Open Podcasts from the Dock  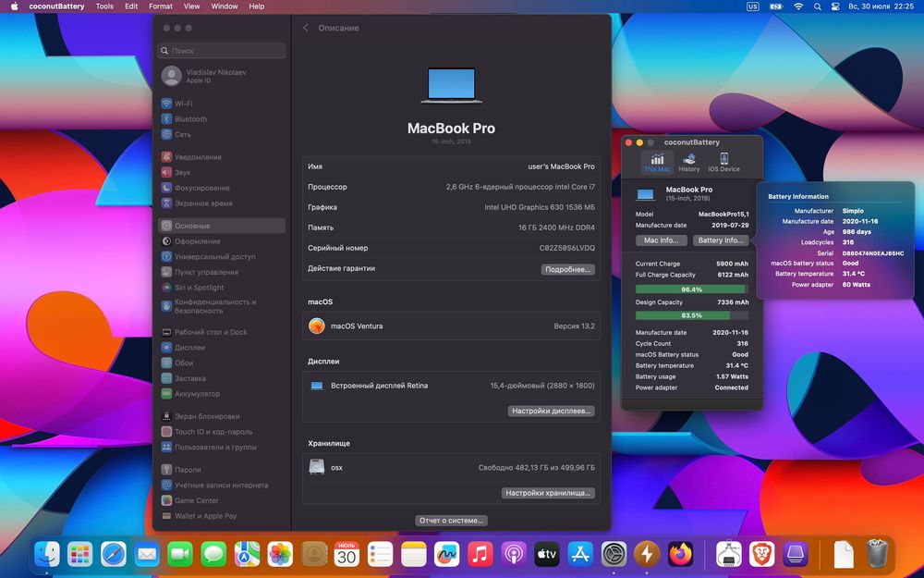tap(513, 554)
